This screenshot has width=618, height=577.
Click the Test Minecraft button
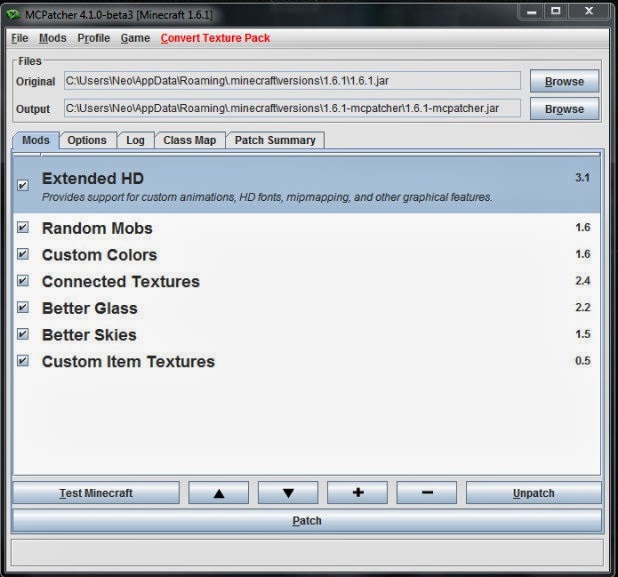coord(96,493)
